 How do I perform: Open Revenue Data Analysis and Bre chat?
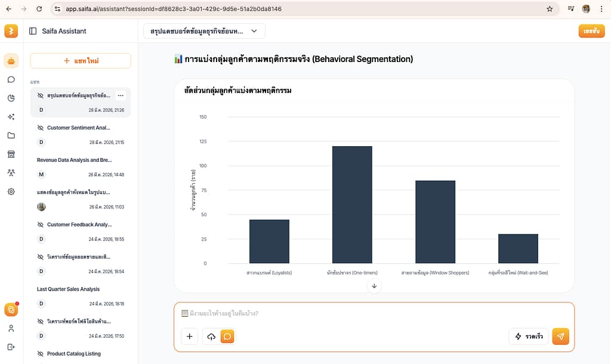click(81, 167)
